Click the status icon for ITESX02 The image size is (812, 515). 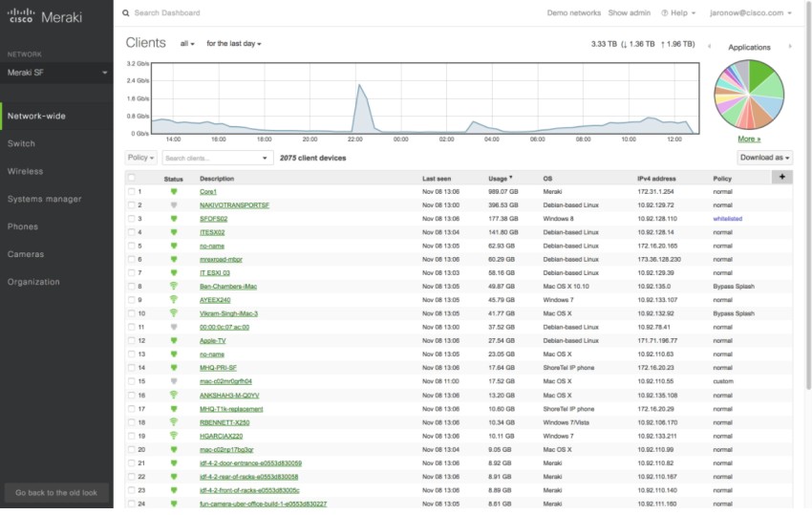[x=174, y=232]
